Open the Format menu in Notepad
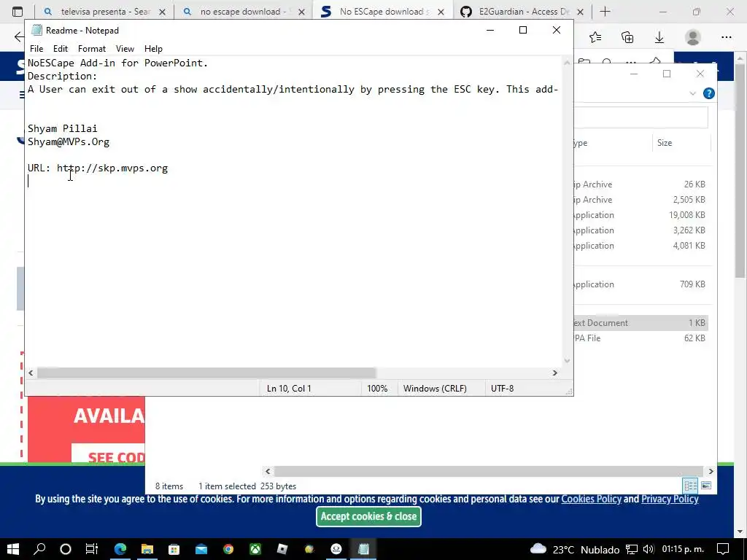747x560 pixels. pos(91,49)
